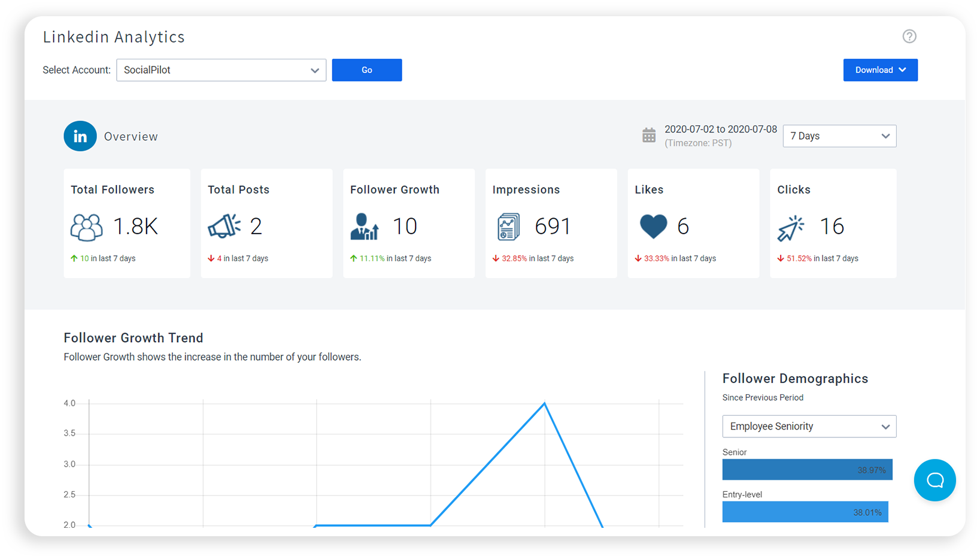Click the peak point on growth chart

[x=545, y=403]
